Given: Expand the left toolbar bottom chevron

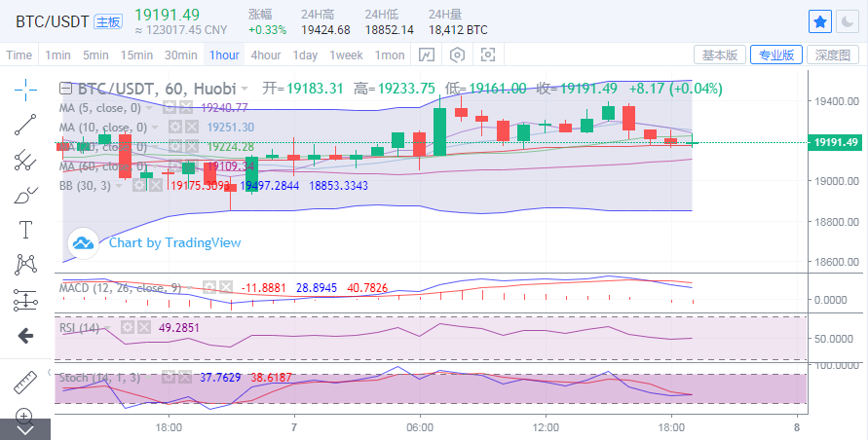Looking at the screenshot, I should click(25, 430).
